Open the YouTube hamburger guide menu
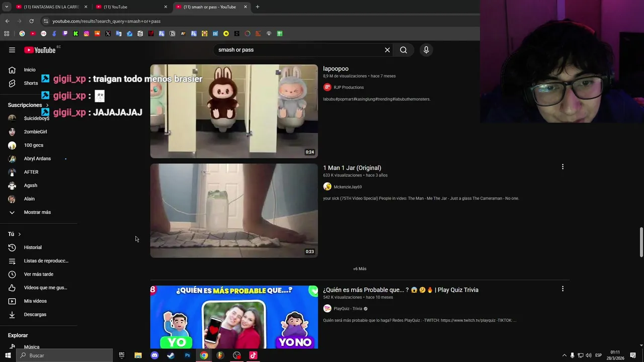This screenshot has height=362, width=644. click(12, 50)
